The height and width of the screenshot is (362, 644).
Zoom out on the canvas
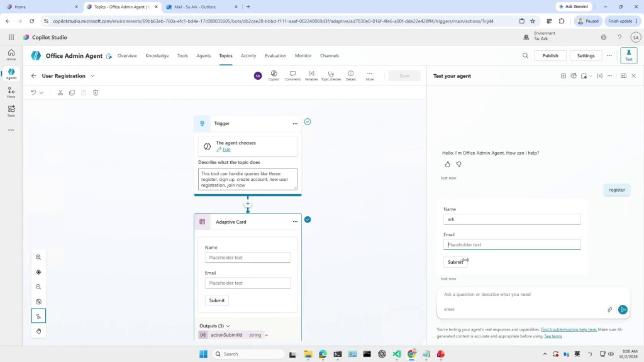click(x=38, y=287)
